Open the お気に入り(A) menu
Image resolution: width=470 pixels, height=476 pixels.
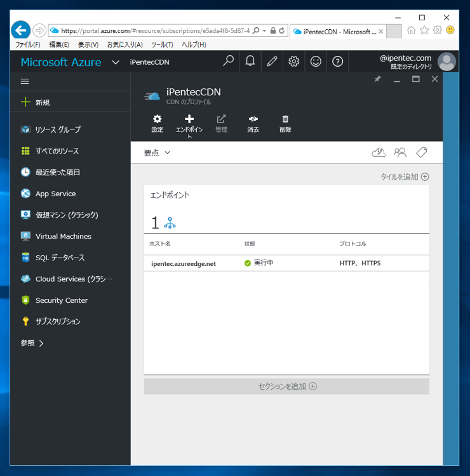point(125,44)
